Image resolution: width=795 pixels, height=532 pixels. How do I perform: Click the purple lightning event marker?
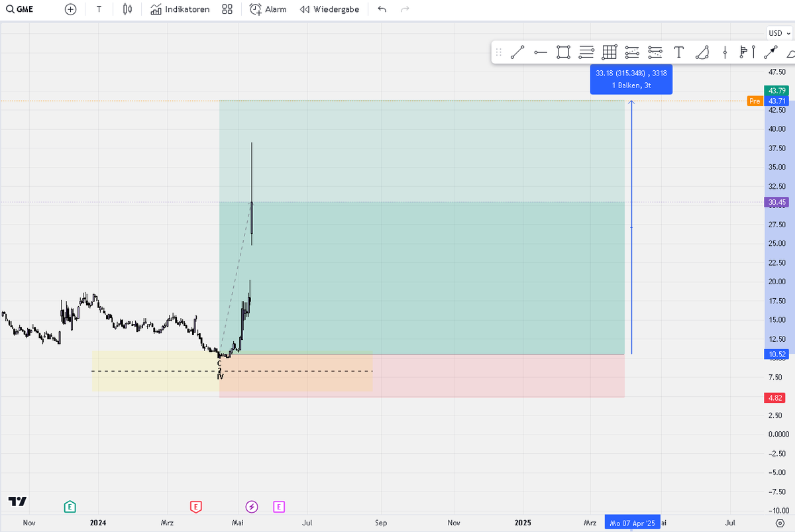click(252, 507)
